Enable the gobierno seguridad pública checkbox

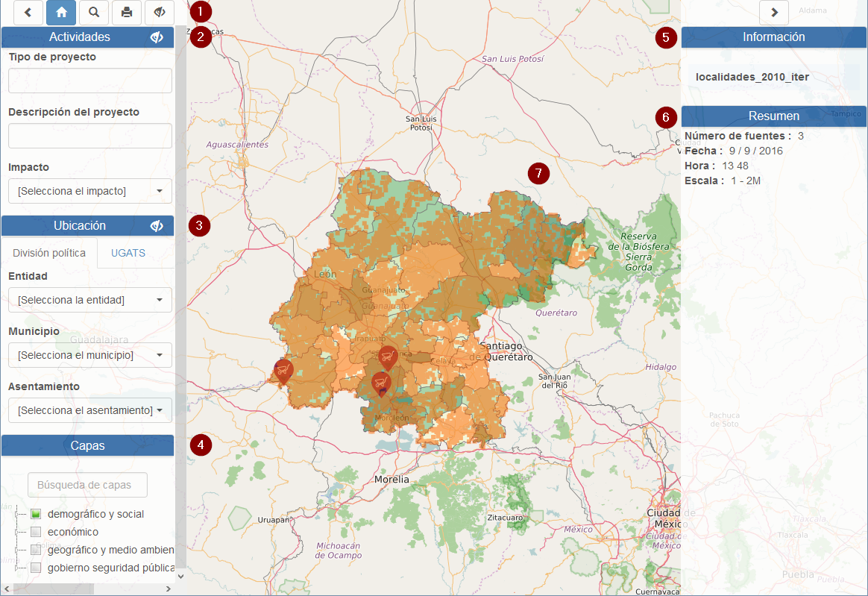pos(36,568)
